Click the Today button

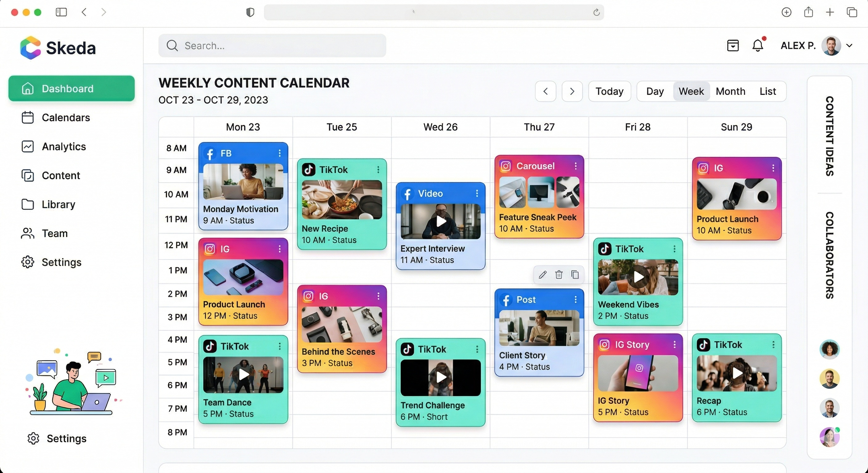point(609,91)
